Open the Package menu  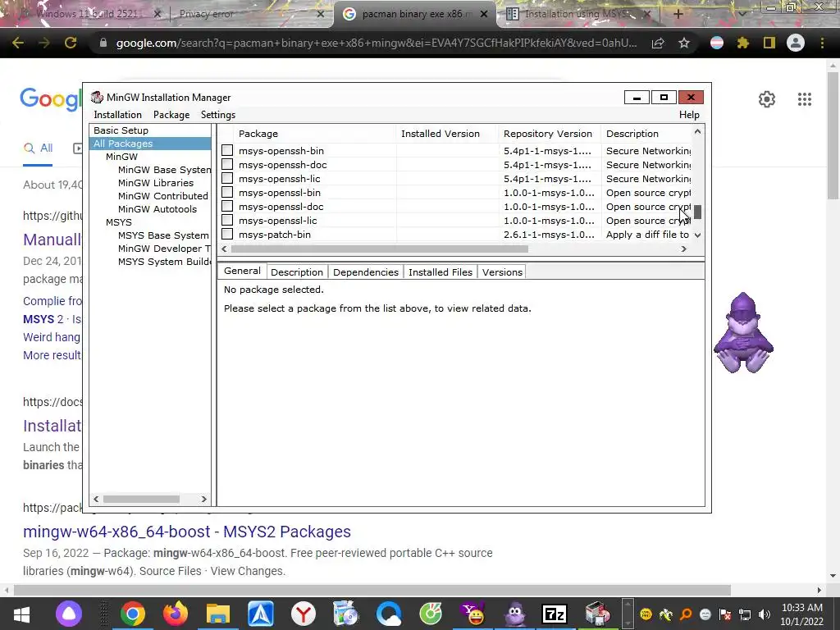click(171, 115)
